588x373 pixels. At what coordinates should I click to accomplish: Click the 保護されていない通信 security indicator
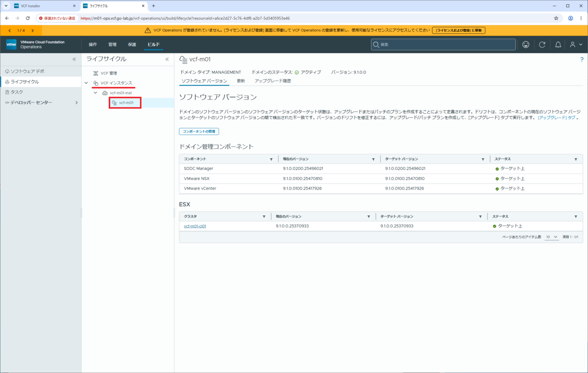pos(57,18)
